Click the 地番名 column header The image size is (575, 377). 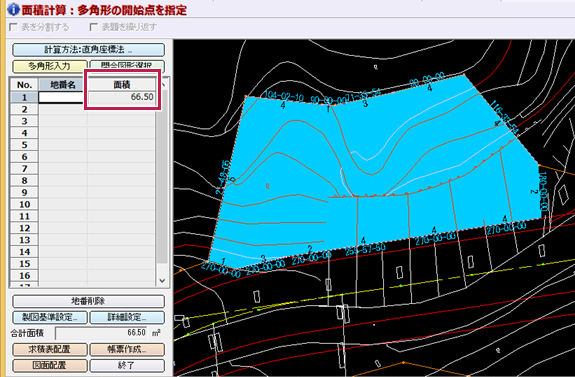63,85
